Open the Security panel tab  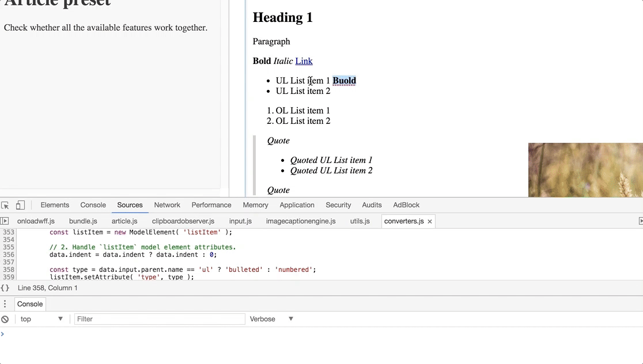[x=338, y=205]
